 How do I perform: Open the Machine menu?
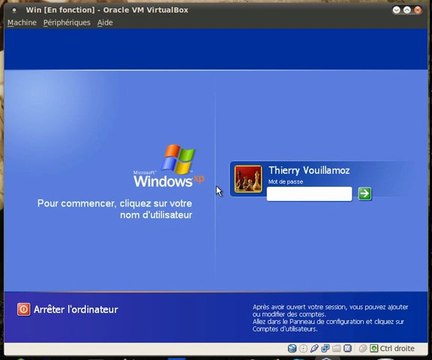(22, 23)
